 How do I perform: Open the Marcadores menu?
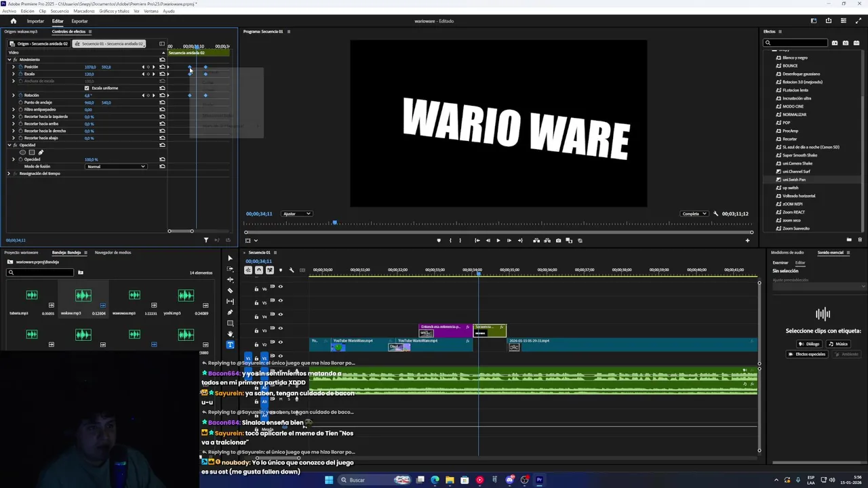[x=84, y=11]
